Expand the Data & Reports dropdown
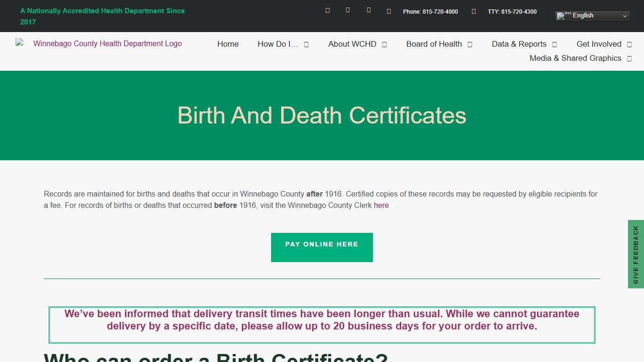 [x=555, y=44]
